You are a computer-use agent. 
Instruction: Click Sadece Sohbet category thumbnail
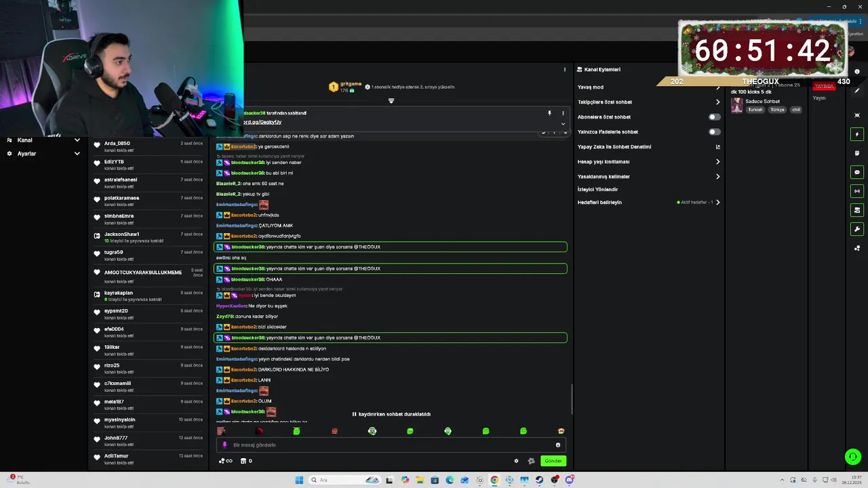click(x=736, y=105)
